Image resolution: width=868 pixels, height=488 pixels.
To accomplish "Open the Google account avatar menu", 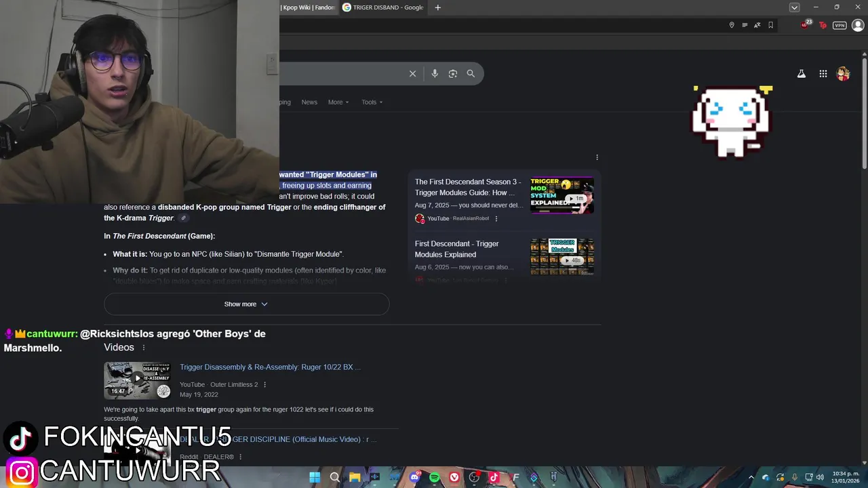I will point(844,74).
